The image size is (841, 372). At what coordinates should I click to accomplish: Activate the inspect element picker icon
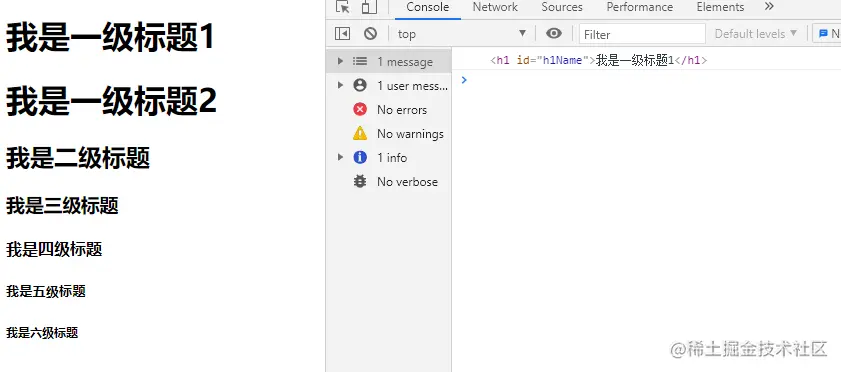coord(342,6)
